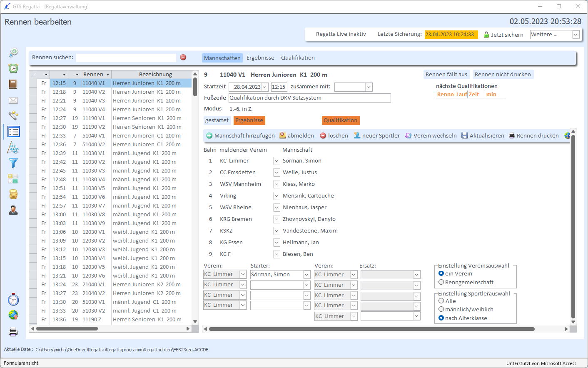
Task: Click race list horizontal scrollbar thumb
Action: tap(67, 328)
